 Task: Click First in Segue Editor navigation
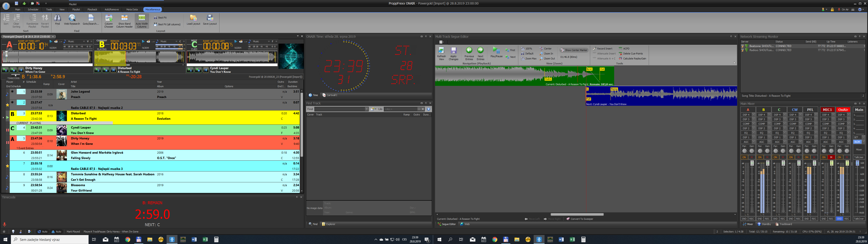pos(510,50)
